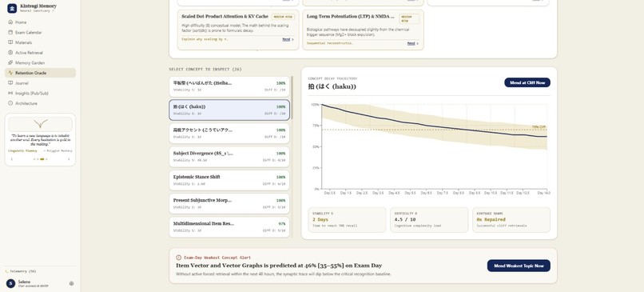
Task: Select the 平板型 (Heiban) concept
Action: [x=229, y=86]
